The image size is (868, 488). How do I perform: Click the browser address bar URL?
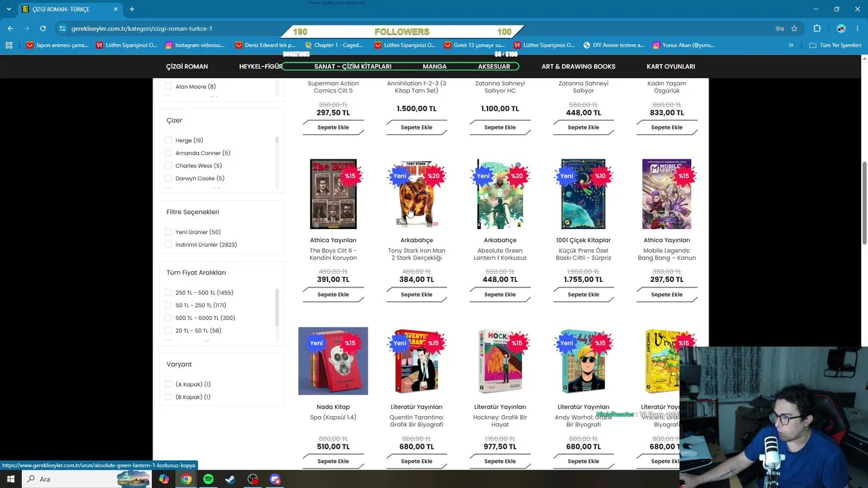pos(142,28)
